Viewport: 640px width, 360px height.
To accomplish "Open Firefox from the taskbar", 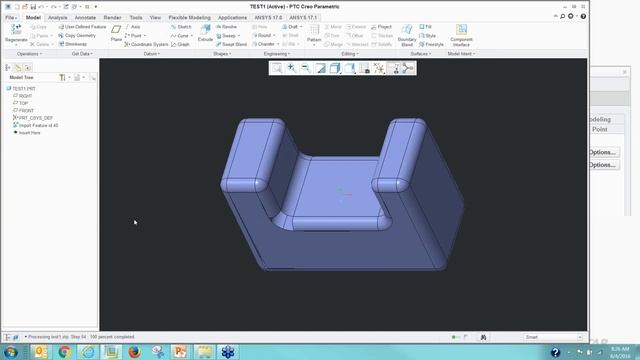I will [134, 352].
